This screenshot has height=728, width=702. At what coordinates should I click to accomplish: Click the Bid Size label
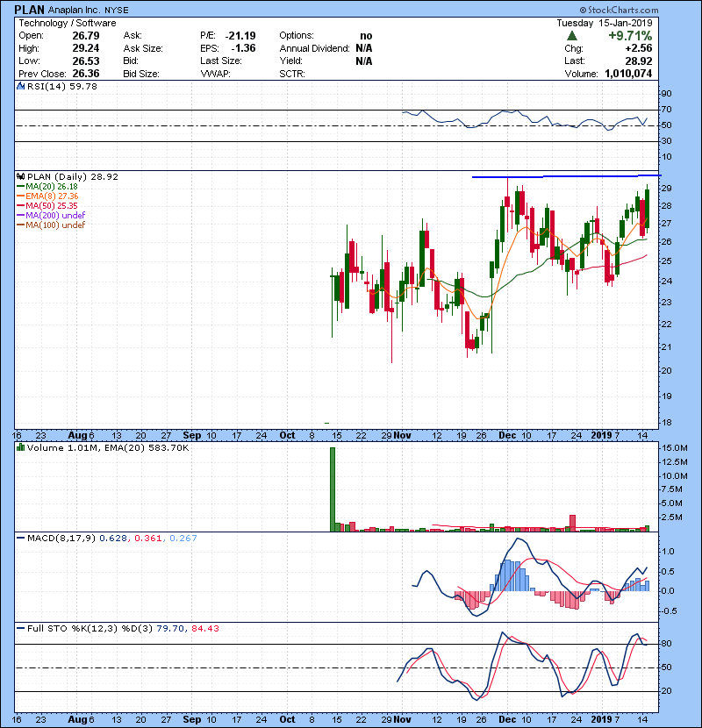141,74
